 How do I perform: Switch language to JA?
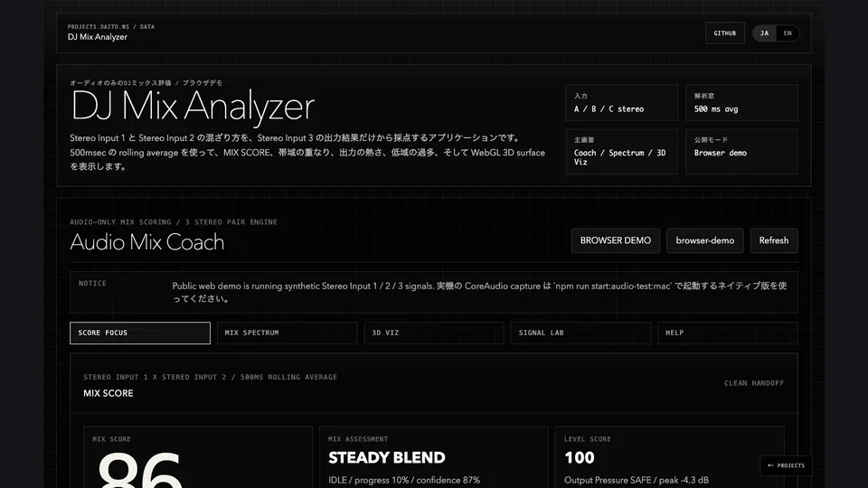coord(764,33)
